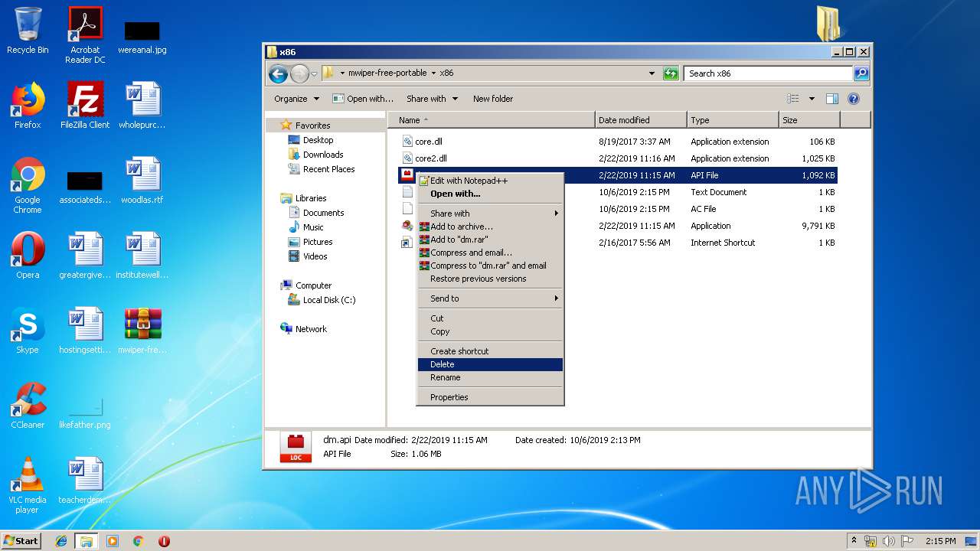Image resolution: width=980 pixels, height=551 pixels.
Task: Launch Opera browser shortcut
Action: click(28, 256)
